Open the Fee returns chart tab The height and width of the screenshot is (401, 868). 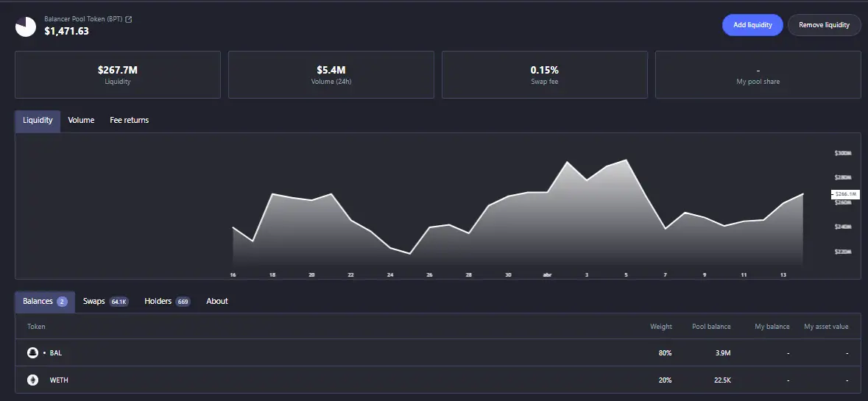[129, 121]
